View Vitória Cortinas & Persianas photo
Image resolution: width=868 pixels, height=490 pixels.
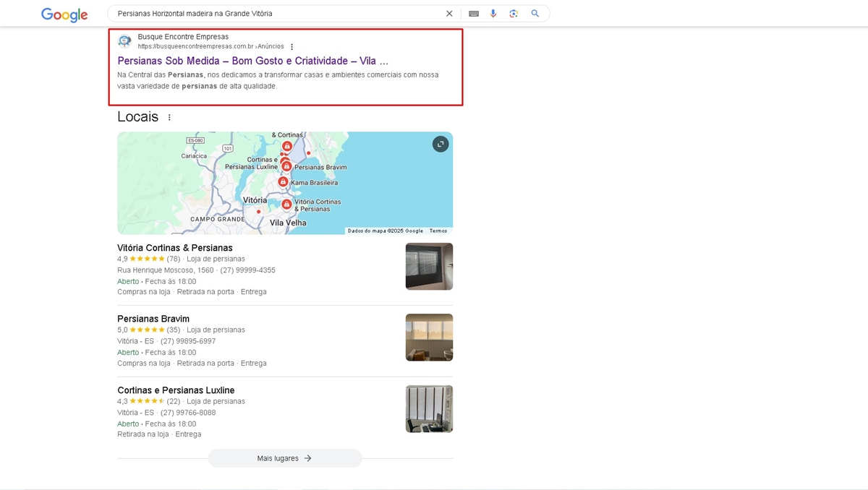(429, 267)
